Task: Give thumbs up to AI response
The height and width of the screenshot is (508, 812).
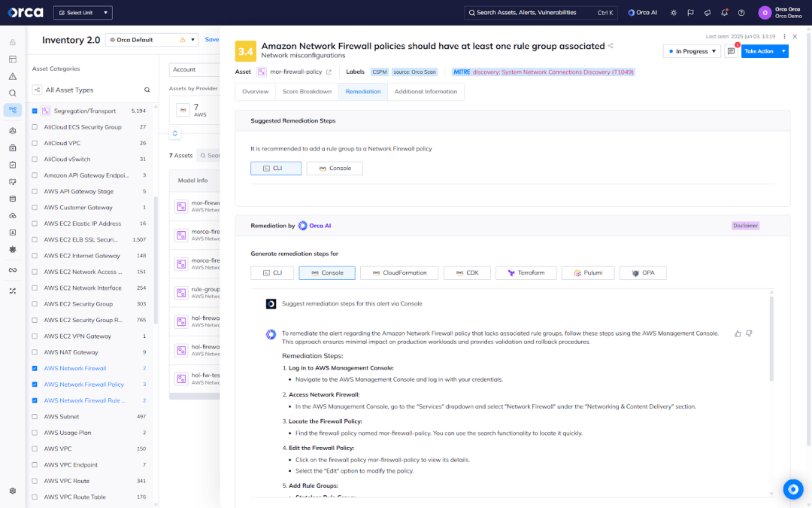Action: click(x=738, y=334)
